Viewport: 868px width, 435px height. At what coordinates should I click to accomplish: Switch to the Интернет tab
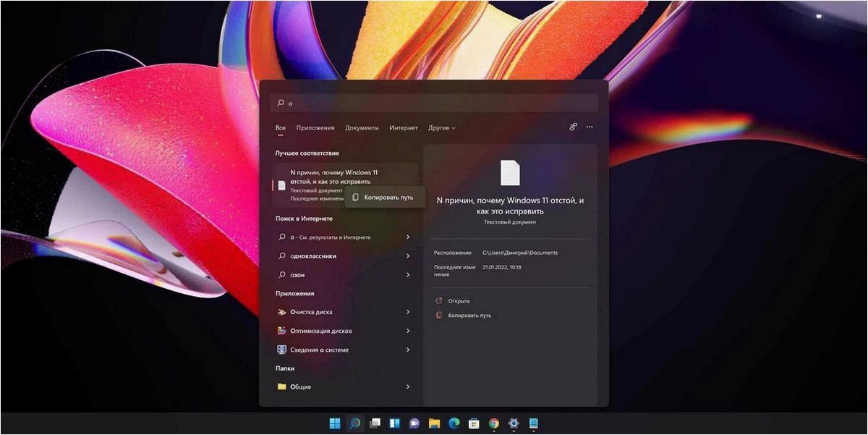(404, 128)
